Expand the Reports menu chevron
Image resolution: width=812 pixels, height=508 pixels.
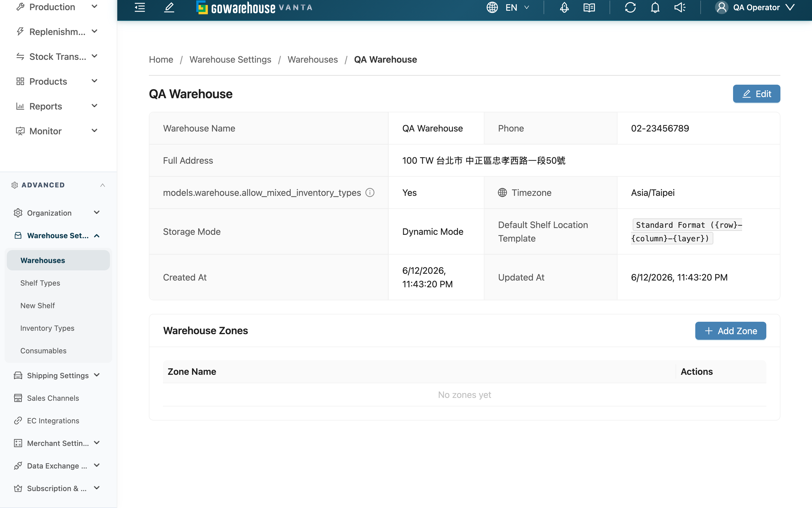[x=95, y=106]
